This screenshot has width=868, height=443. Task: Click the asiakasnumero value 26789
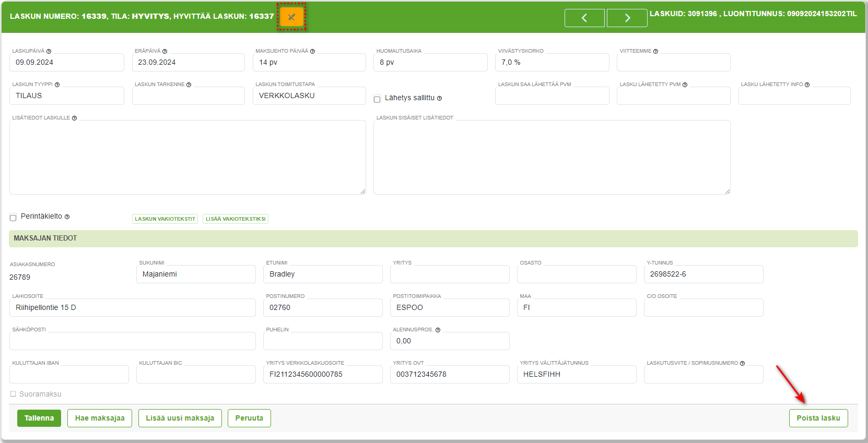pyautogui.click(x=20, y=277)
